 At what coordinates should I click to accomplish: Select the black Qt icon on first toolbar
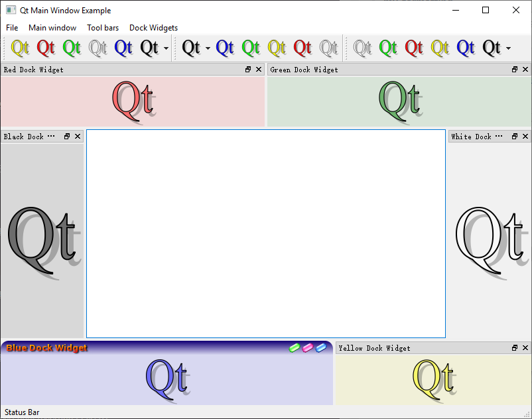click(x=149, y=48)
